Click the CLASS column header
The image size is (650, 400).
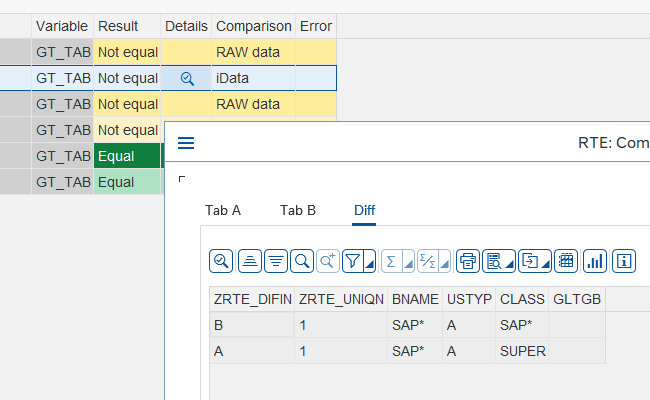pyautogui.click(x=521, y=299)
